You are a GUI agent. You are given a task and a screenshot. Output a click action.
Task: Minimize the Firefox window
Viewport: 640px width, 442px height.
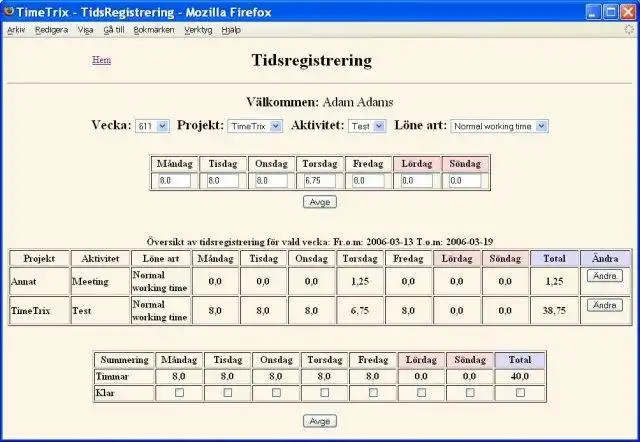coord(593,11)
